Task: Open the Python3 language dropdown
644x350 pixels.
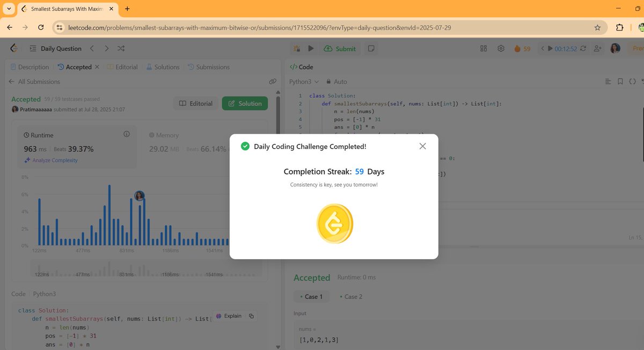Action: [x=301, y=81]
